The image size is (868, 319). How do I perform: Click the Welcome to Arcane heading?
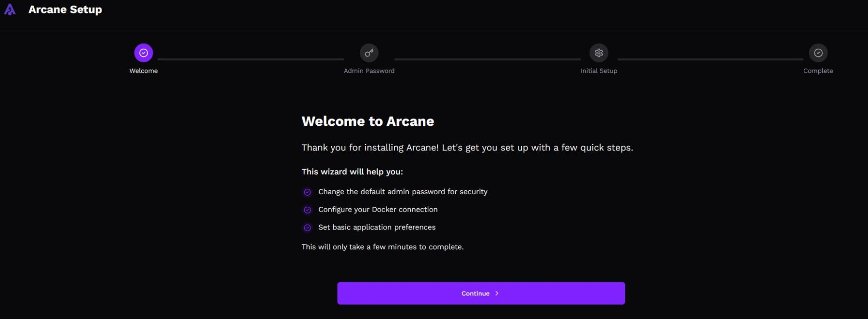pyautogui.click(x=368, y=121)
